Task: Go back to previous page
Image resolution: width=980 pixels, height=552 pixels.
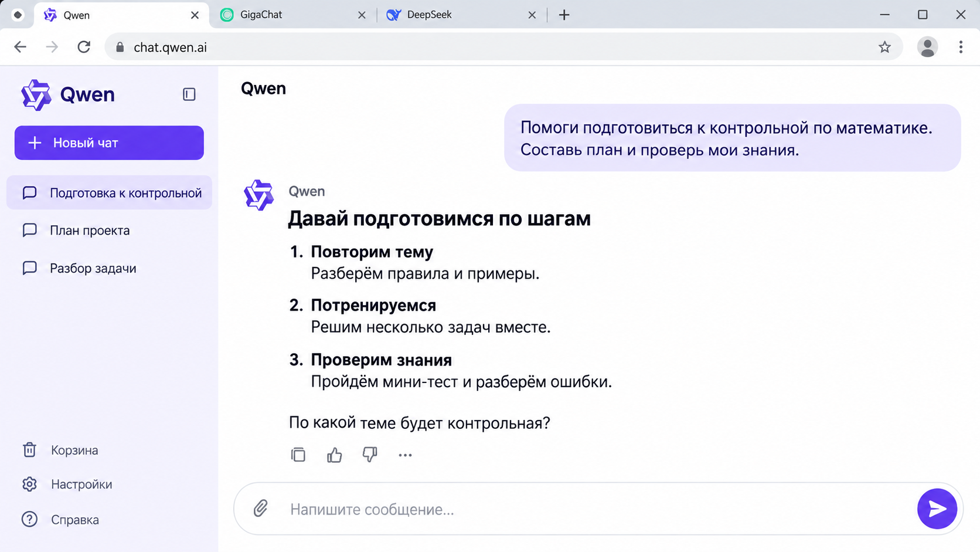Action: (21, 47)
